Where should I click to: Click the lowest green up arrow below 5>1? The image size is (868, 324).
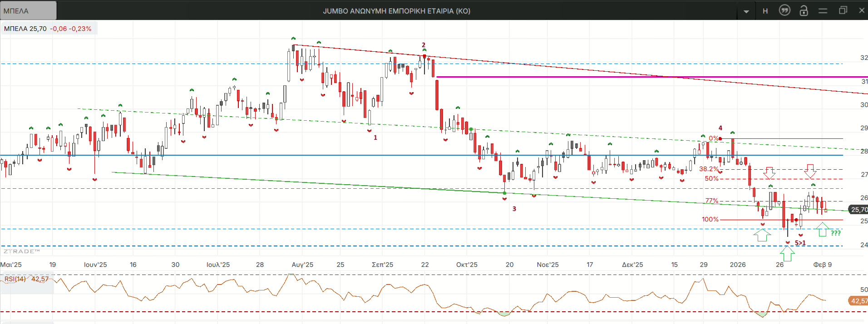click(787, 254)
